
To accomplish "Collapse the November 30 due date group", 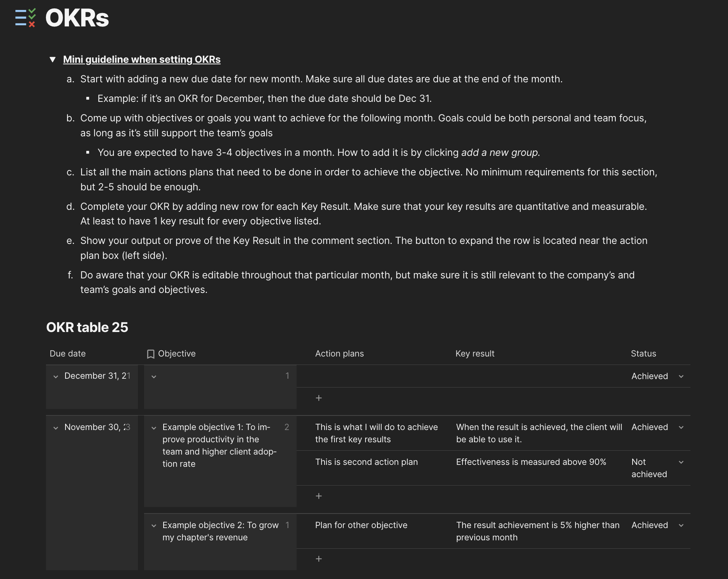I will pyautogui.click(x=56, y=428).
